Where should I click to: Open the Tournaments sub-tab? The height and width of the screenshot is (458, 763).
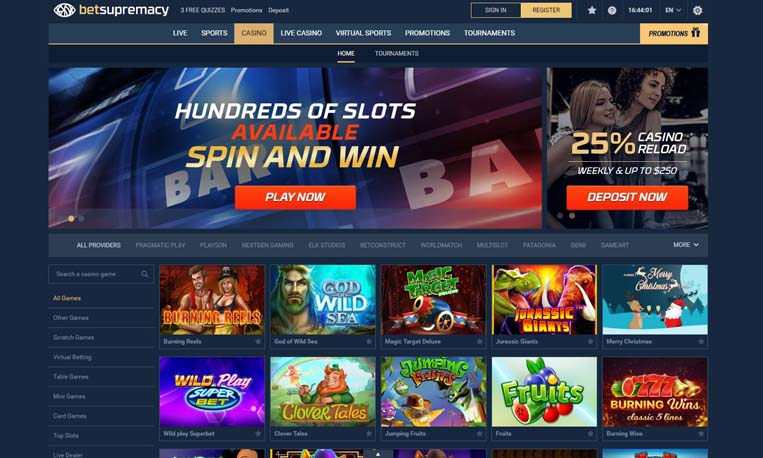tap(397, 54)
